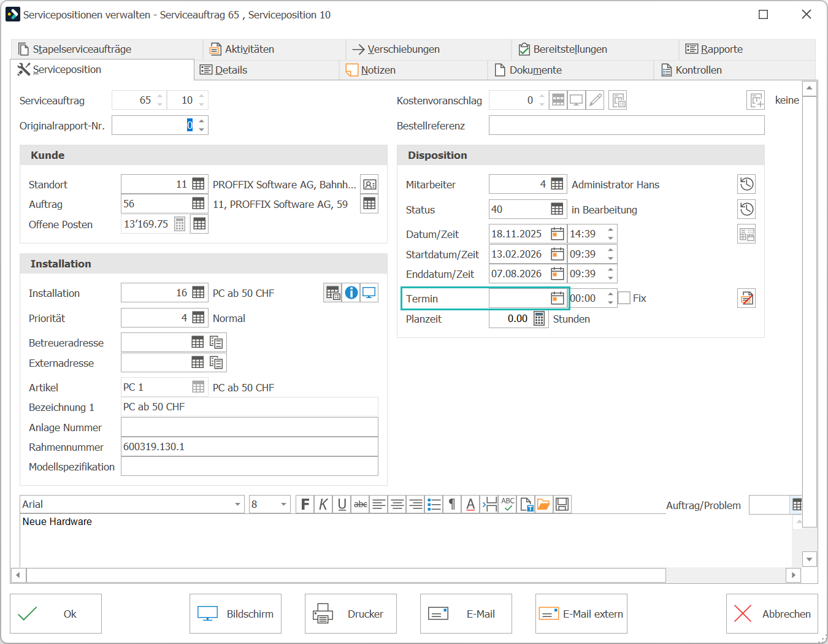Expand the Arial font dropdown
Image resolution: width=828 pixels, height=644 pixels.
pos(238,504)
